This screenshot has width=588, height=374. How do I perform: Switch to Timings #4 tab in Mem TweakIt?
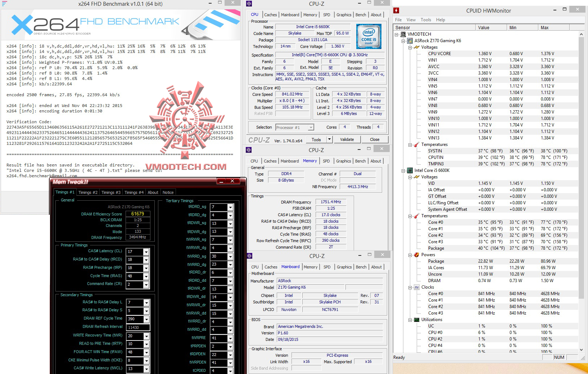(134, 192)
